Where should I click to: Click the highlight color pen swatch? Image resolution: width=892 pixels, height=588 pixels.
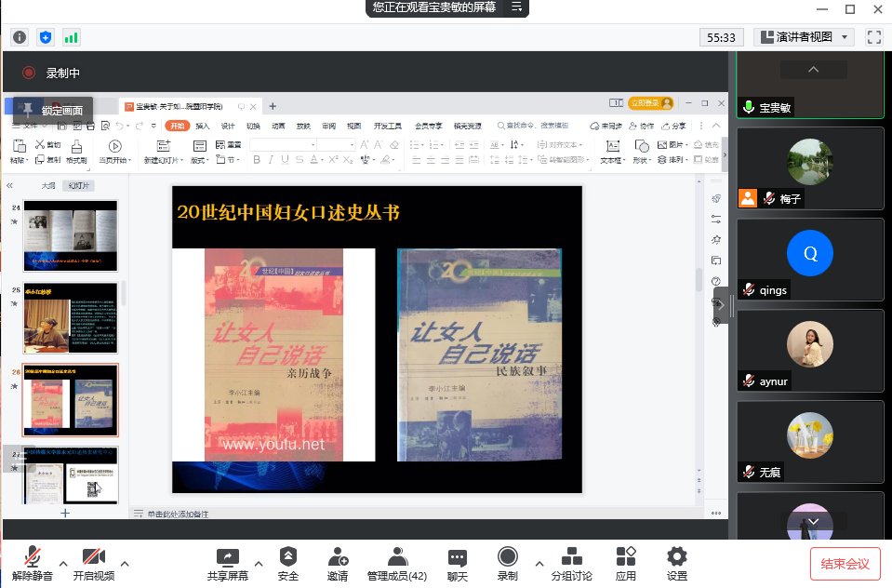point(386,160)
